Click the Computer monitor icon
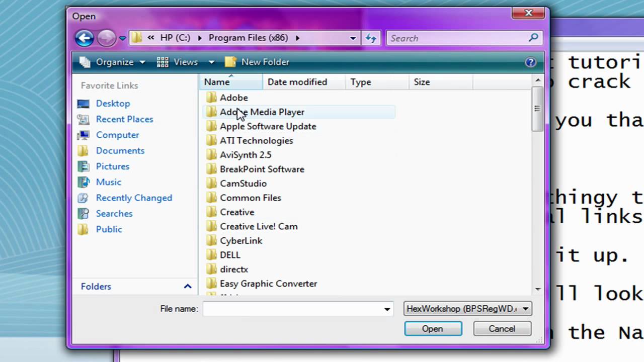Image resolution: width=644 pixels, height=362 pixels. coord(83,135)
